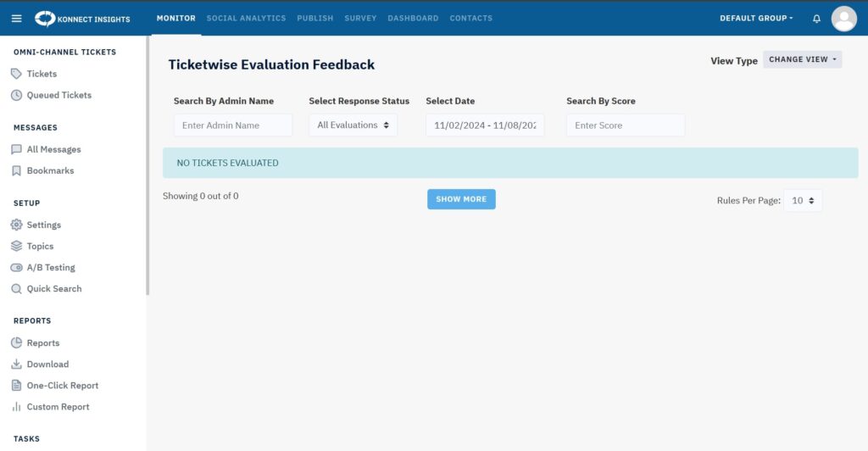Click the Settings gear icon

click(16, 225)
